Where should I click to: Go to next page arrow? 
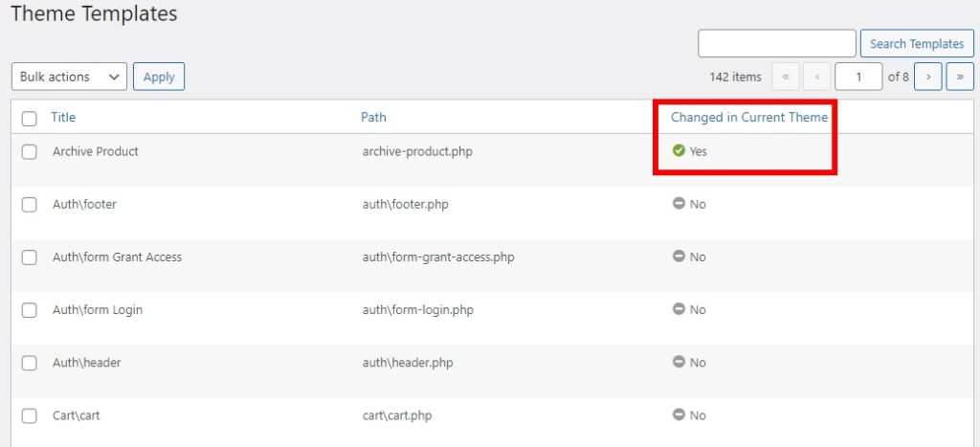pos(928,77)
